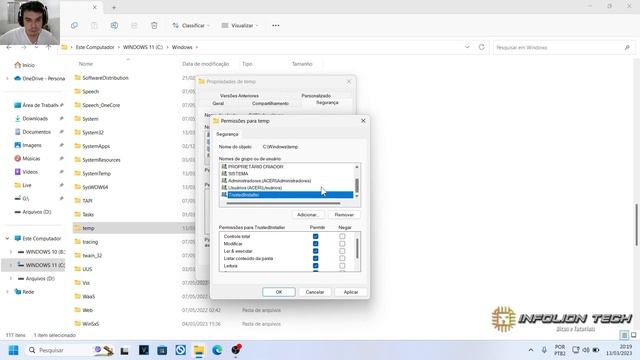Select Segurança tab in Permissões para temp

point(227,134)
